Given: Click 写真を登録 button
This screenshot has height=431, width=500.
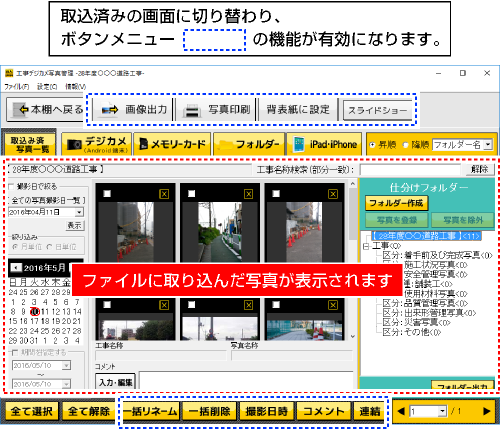Looking at the screenshot, I should point(397,220).
